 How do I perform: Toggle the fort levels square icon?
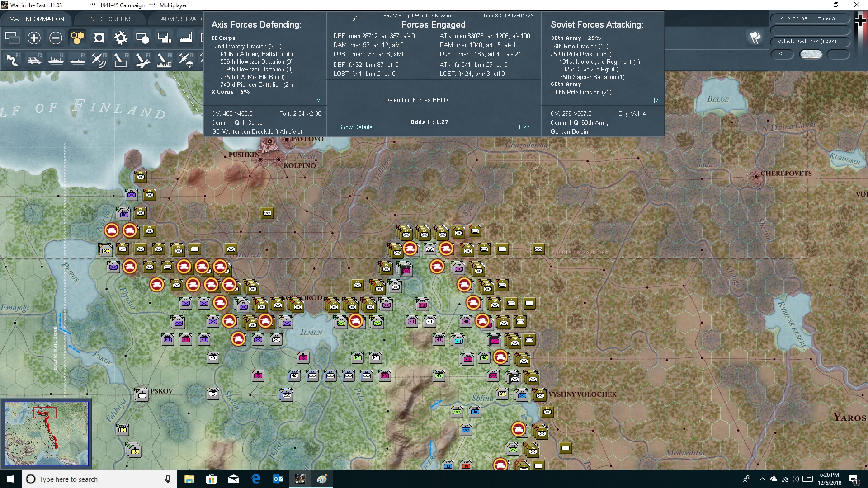pyautogui.click(x=99, y=38)
